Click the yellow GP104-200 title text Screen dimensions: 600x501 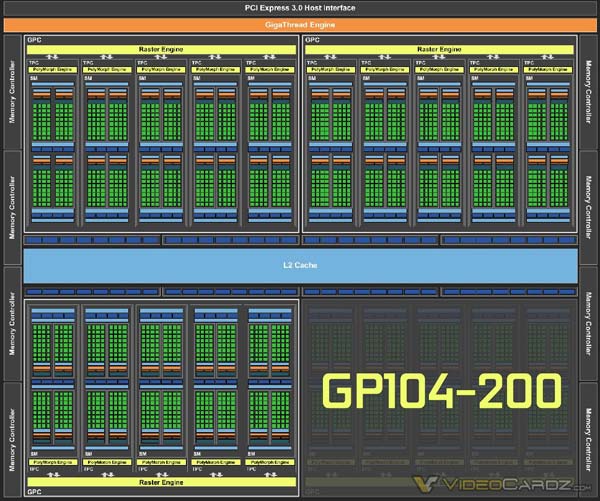coord(442,391)
